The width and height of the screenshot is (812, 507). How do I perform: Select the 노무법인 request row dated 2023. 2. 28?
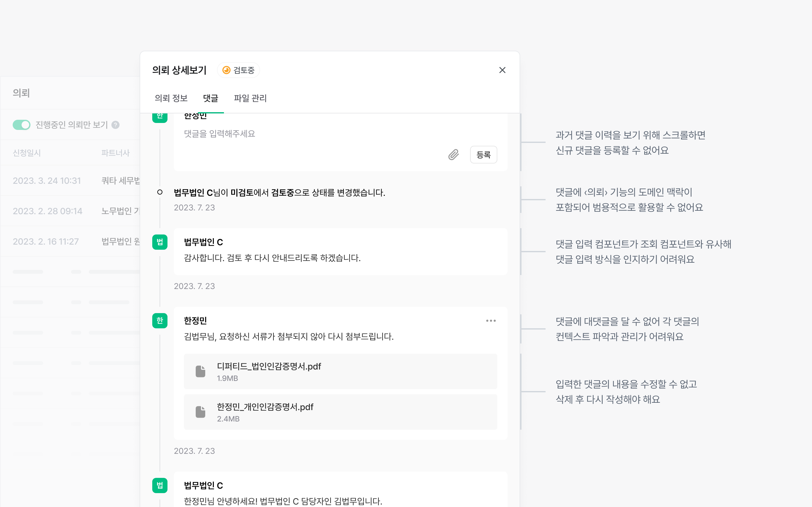(x=48, y=211)
